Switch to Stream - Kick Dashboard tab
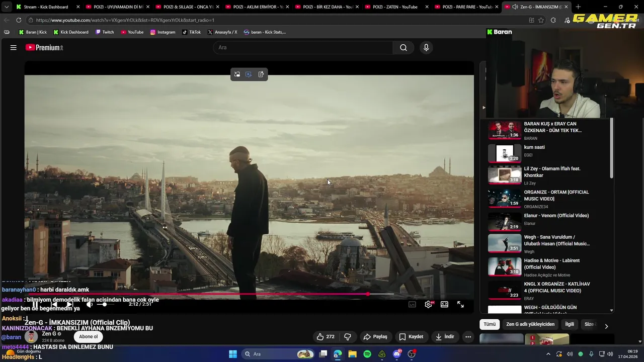 point(47,7)
